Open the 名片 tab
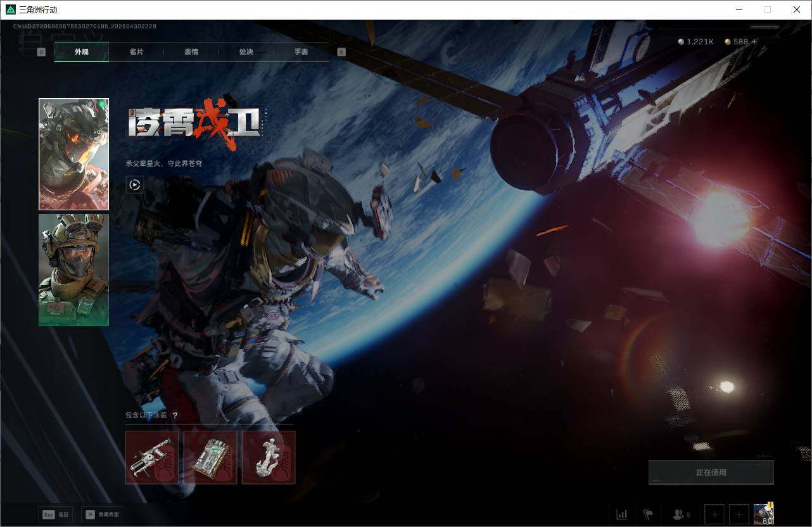812x527 pixels. 136,52
